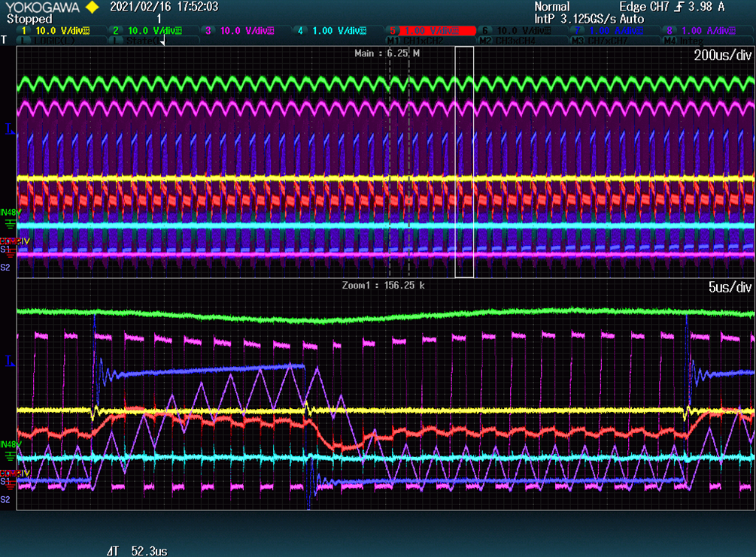Open the 200us/div main timebase setting

722,56
